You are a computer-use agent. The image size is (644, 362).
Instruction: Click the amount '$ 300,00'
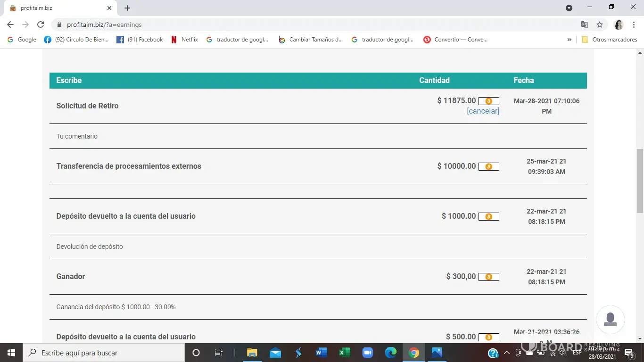coord(461,277)
